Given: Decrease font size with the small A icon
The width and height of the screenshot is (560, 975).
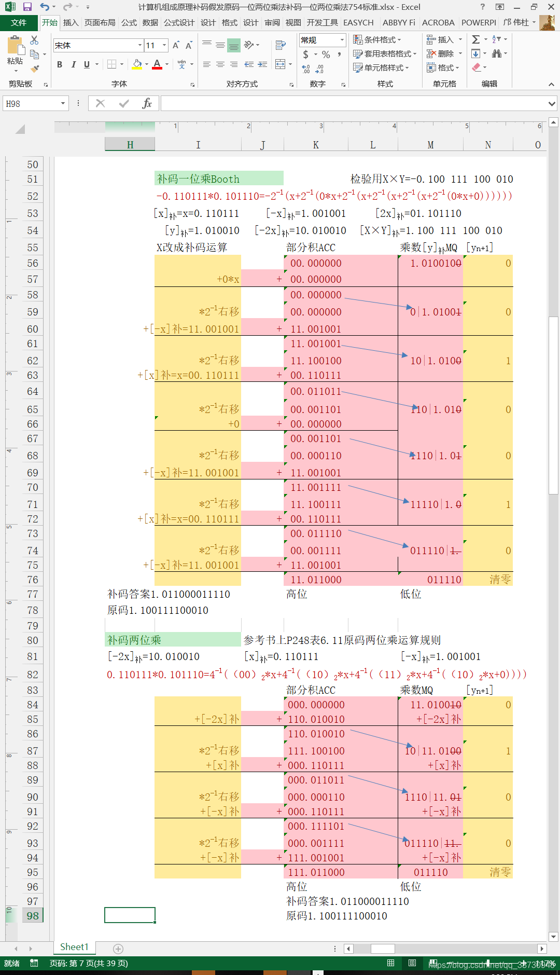Looking at the screenshot, I should (189, 46).
